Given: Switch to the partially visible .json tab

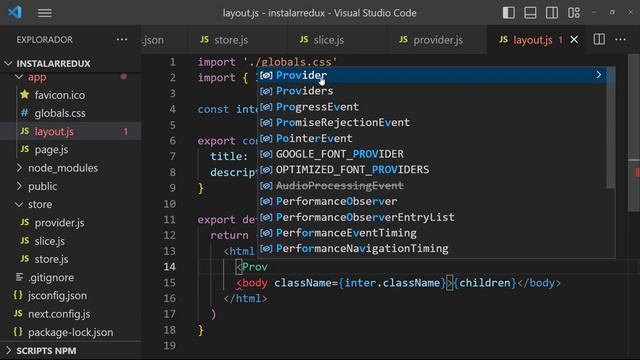Looking at the screenshot, I should [x=153, y=40].
